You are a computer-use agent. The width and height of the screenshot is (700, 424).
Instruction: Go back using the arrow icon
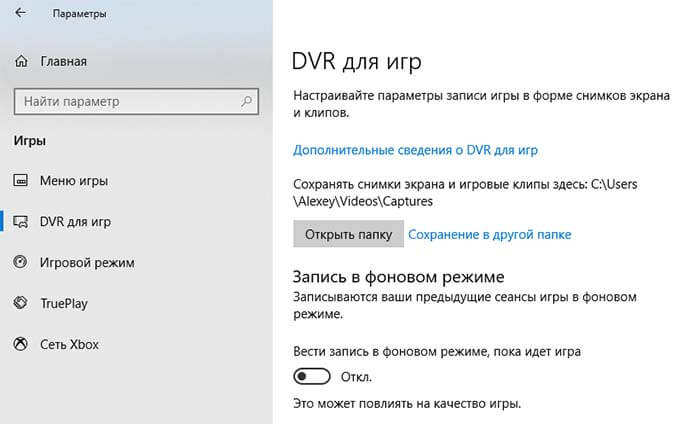click(21, 13)
